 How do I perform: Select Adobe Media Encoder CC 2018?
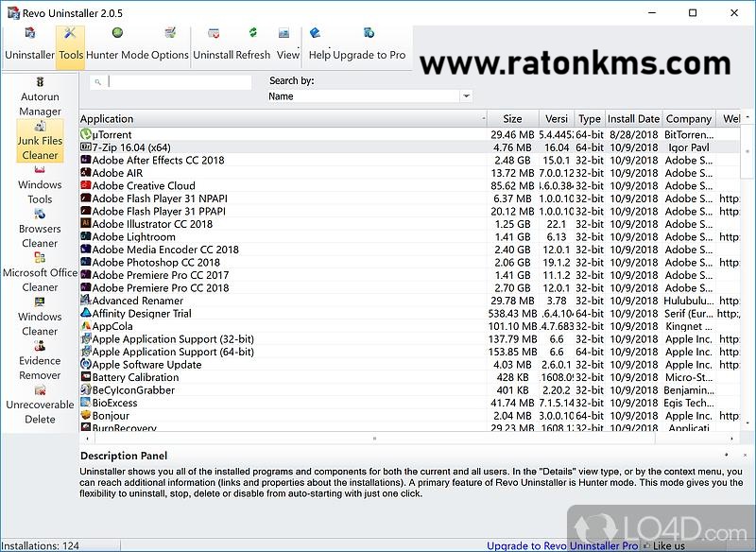409,250
